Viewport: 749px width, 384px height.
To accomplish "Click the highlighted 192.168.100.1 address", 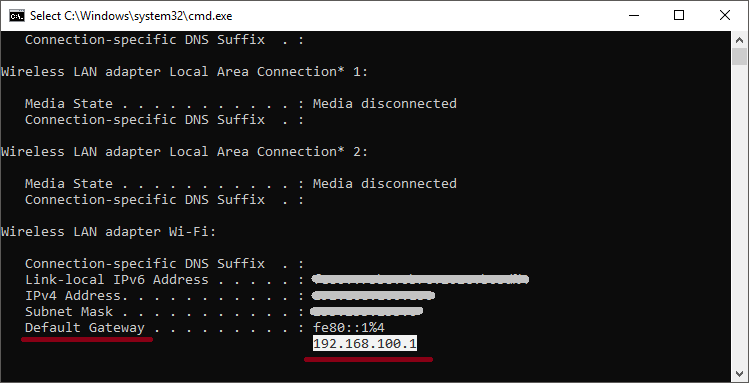I will (365, 343).
